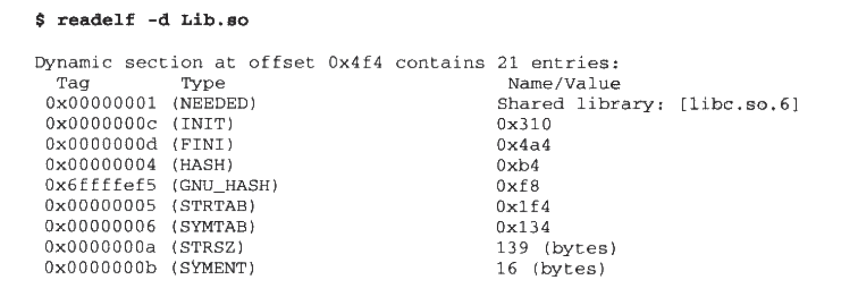
Task: Click the 0x1f4 STRTAB value
Action: click(524, 206)
